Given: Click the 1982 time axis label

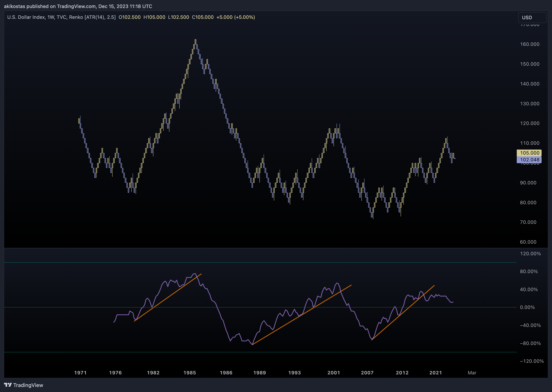Looking at the screenshot, I should [153, 373].
